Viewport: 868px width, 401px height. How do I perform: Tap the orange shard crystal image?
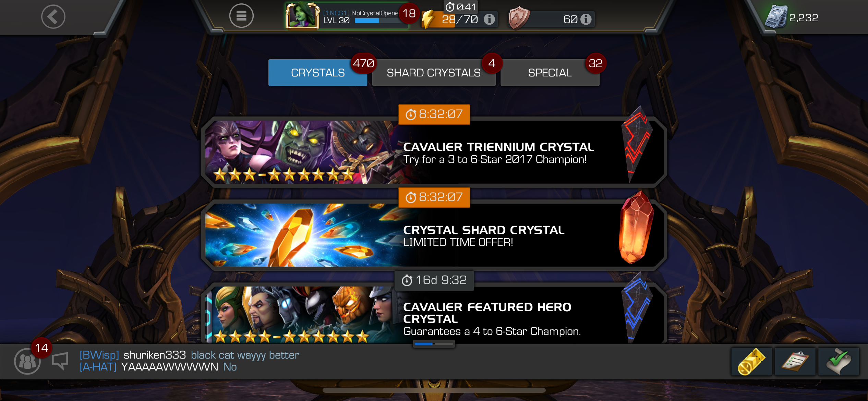(636, 227)
